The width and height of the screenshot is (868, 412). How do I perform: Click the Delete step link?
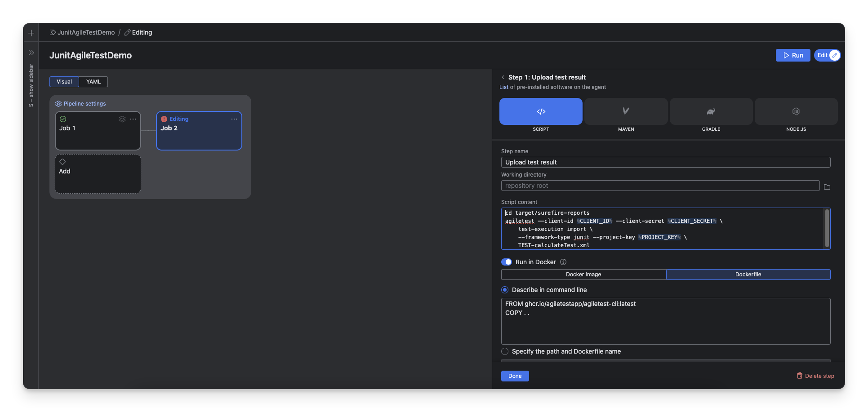point(815,376)
